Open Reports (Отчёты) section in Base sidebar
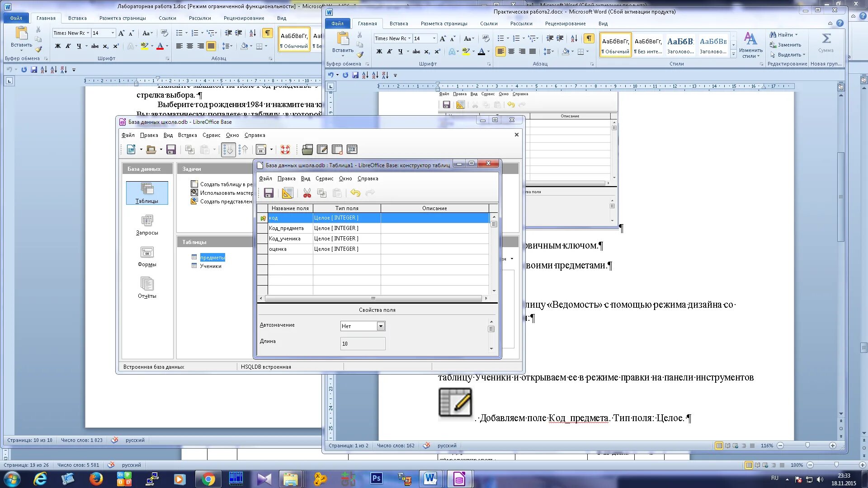 click(147, 288)
